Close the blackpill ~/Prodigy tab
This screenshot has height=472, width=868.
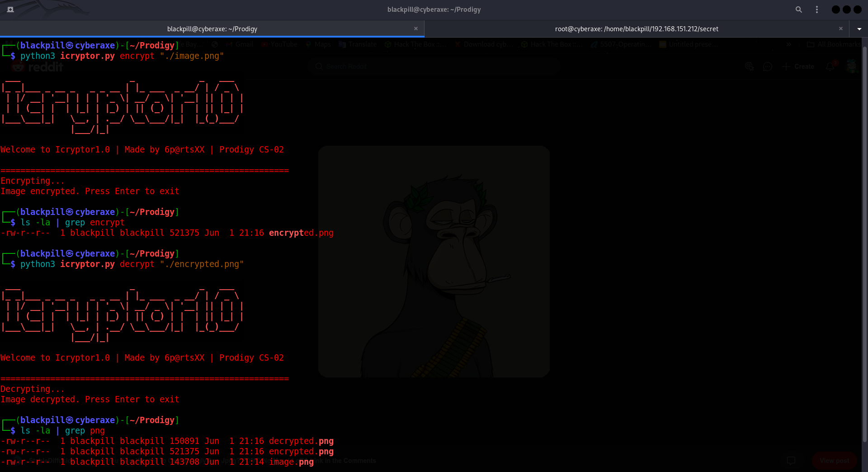(x=416, y=29)
